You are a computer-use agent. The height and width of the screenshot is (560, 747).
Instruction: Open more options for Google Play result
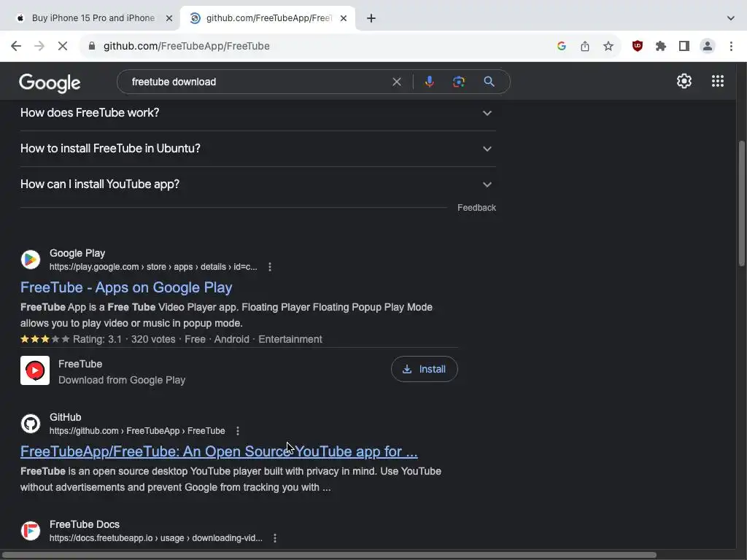270,267
